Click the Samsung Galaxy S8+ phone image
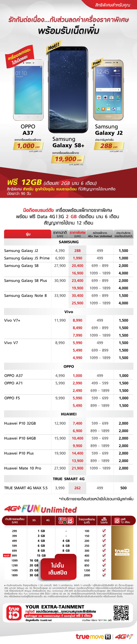137x644 pixels. (68, 90)
